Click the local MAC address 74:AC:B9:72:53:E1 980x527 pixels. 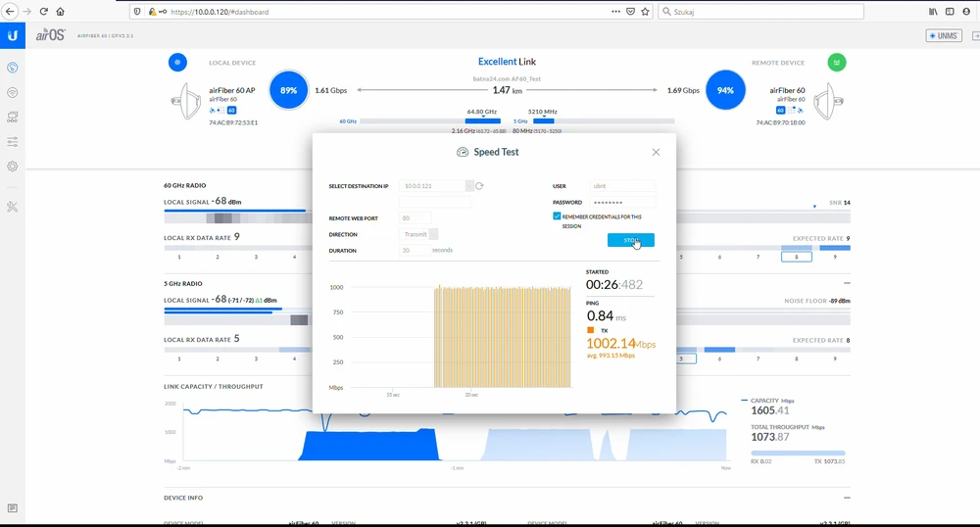233,123
